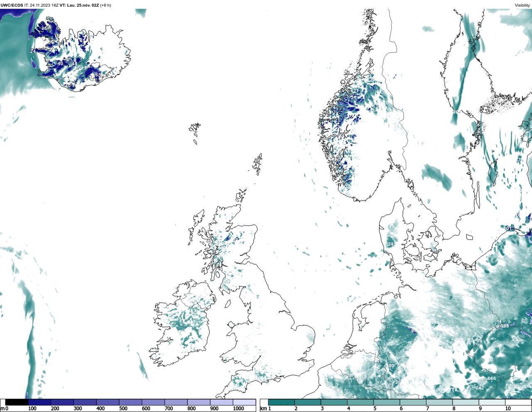Click the '778' value on the map
The width and height of the screenshot is (532, 412).
[x=453, y=390]
